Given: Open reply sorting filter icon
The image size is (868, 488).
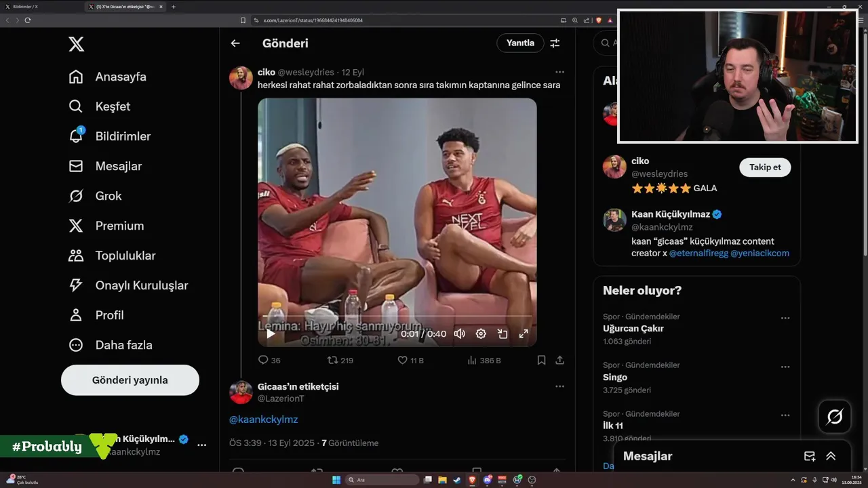Looking at the screenshot, I should click(555, 43).
